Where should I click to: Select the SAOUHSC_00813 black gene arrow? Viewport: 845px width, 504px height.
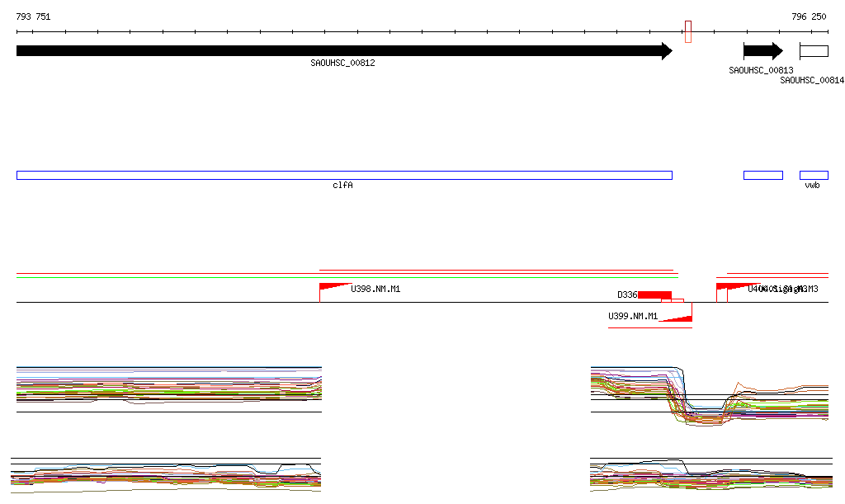tap(762, 51)
